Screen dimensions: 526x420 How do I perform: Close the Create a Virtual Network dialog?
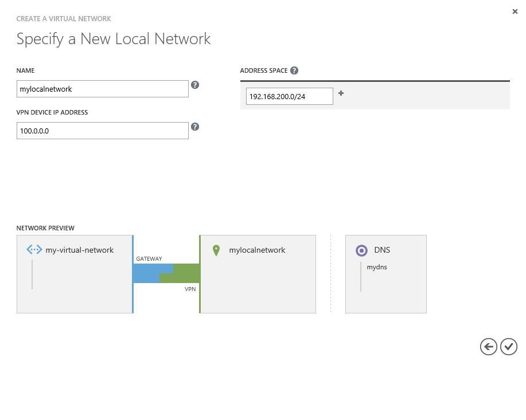[515, 11]
